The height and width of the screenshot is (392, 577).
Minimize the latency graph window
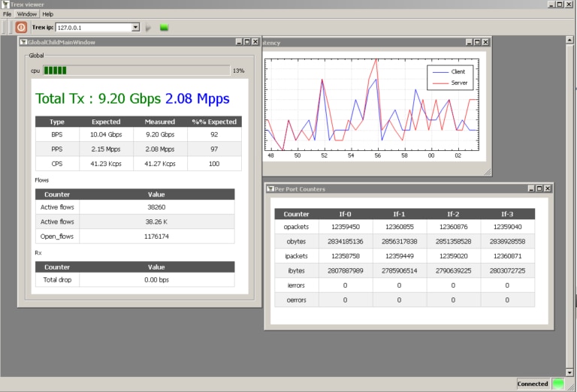click(x=468, y=43)
